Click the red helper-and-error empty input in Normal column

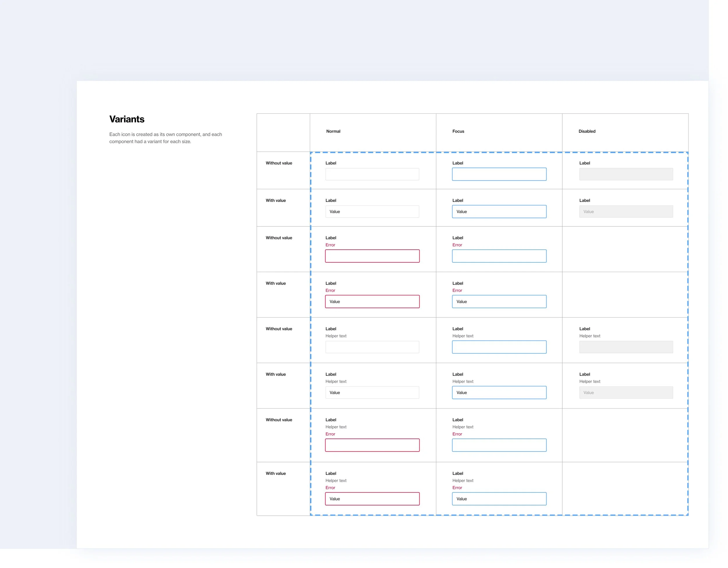(x=372, y=445)
